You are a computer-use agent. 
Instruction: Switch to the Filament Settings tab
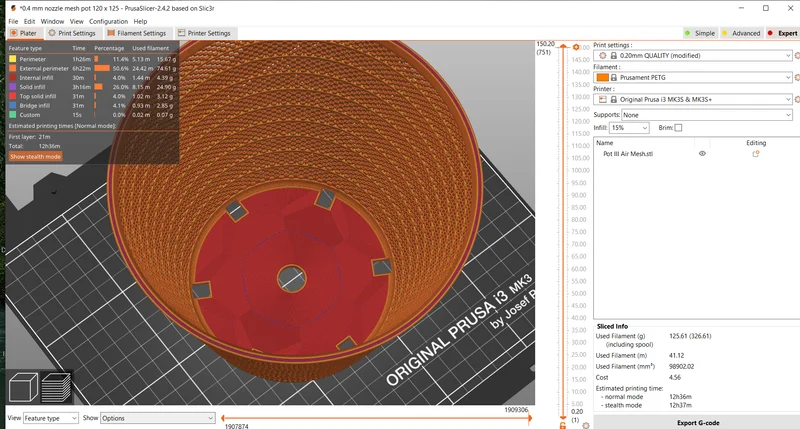pos(137,33)
